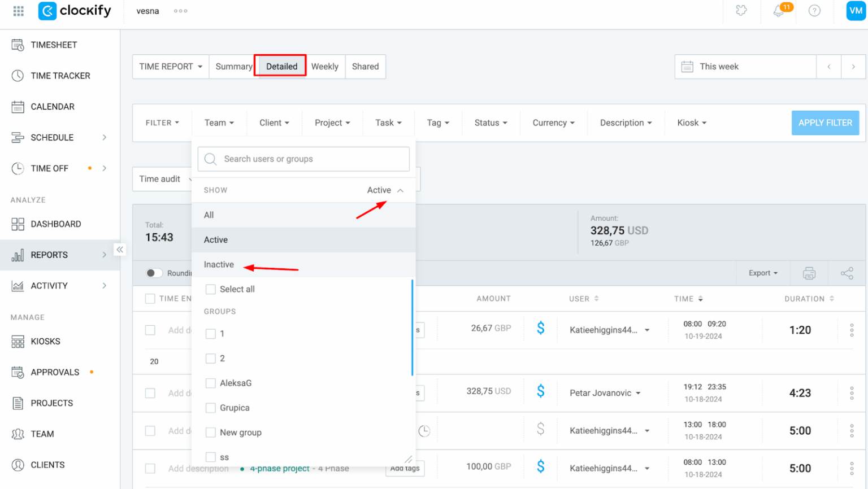This screenshot has width=868, height=489.
Task: Click the APPLY FILTER button
Action: (825, 123)
